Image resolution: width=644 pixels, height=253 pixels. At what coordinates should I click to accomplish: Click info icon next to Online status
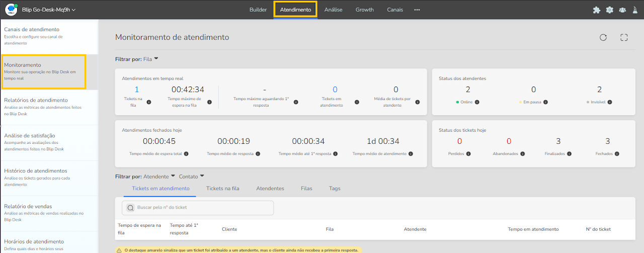pos(477,102)
